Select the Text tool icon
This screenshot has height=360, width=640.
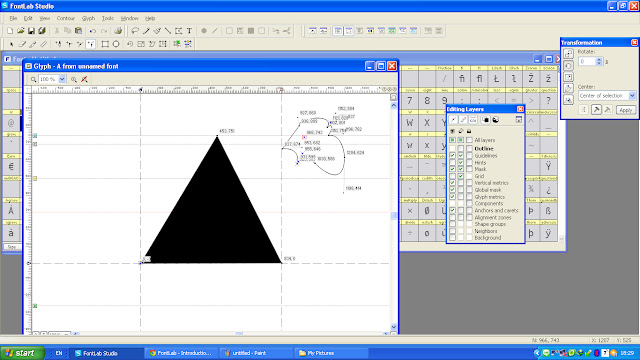tap(189, 31)
